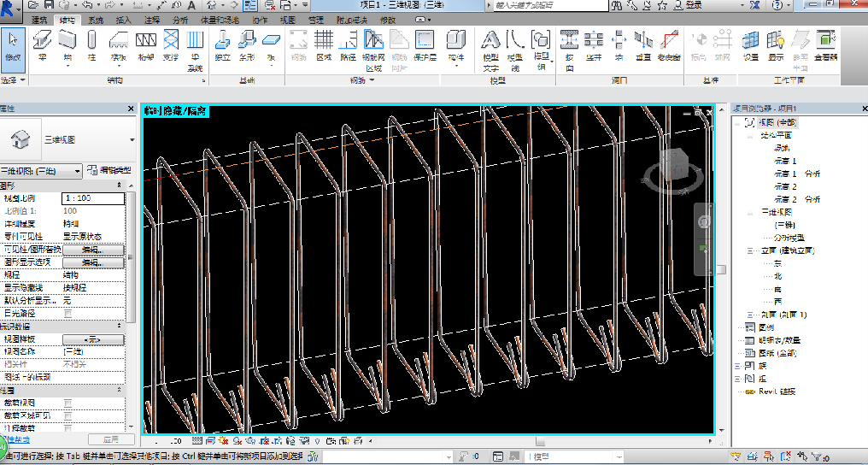The image size is (868, 465).
Task: Click the view scale 1:100 input field
Action: click(x=92, y=198)
